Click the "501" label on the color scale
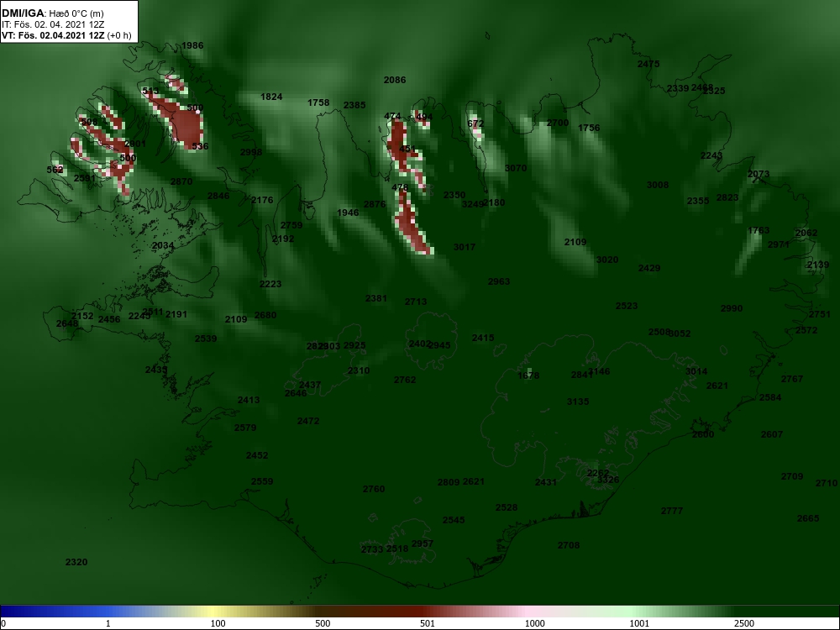 [428, 623]
